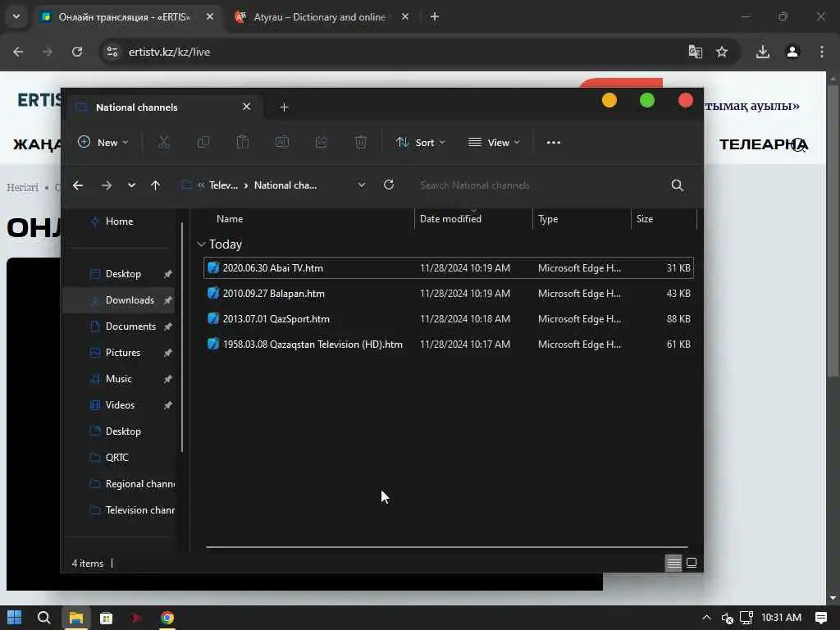Image resolution: width=840 pixels, height=630 pixels.
Task: Open the New item dropdown
Action: (103, 143)
